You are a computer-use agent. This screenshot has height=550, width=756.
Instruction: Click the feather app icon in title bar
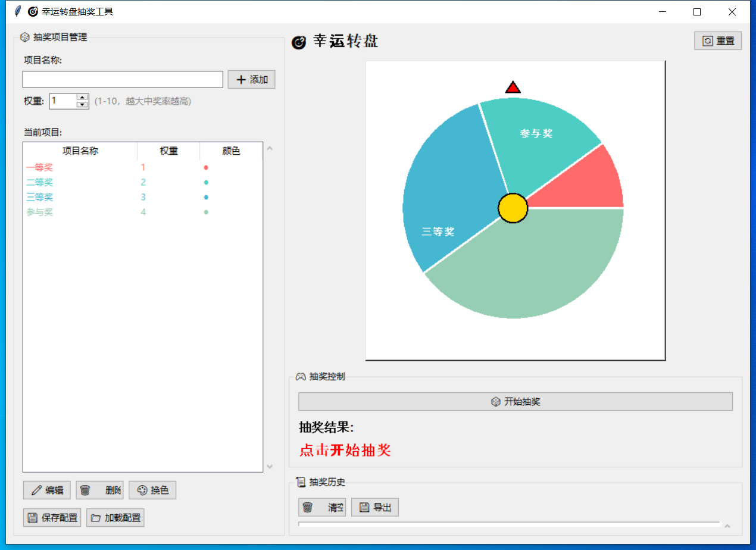pos(17,11)
